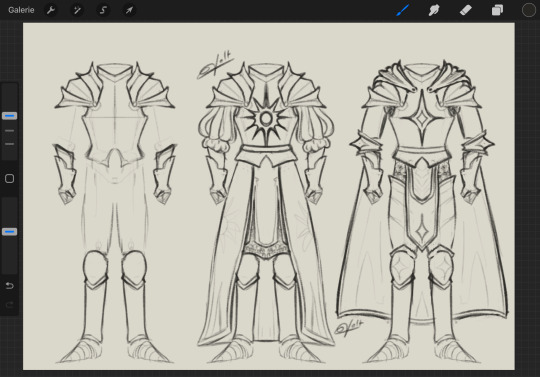Open the Adjustments magic wand menu
This screenshot has height=377, width=540.
77,10
